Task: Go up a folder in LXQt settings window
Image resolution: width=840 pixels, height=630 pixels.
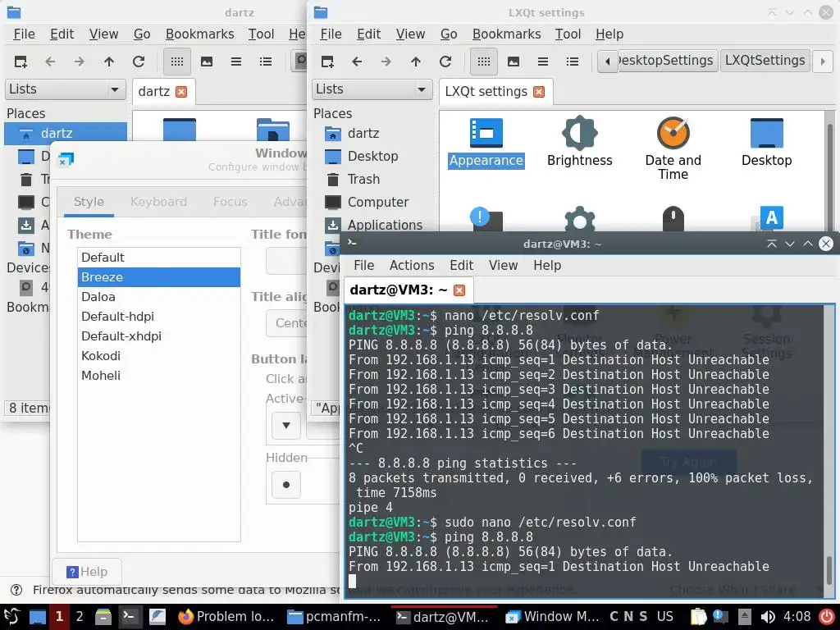Action: (x=416, y=62)
